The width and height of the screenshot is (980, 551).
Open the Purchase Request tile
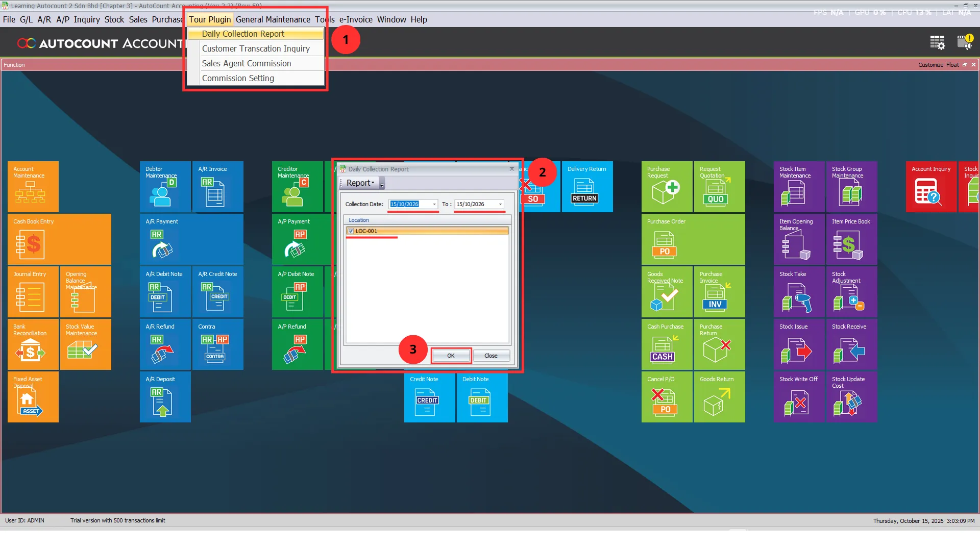click(667, 187)
